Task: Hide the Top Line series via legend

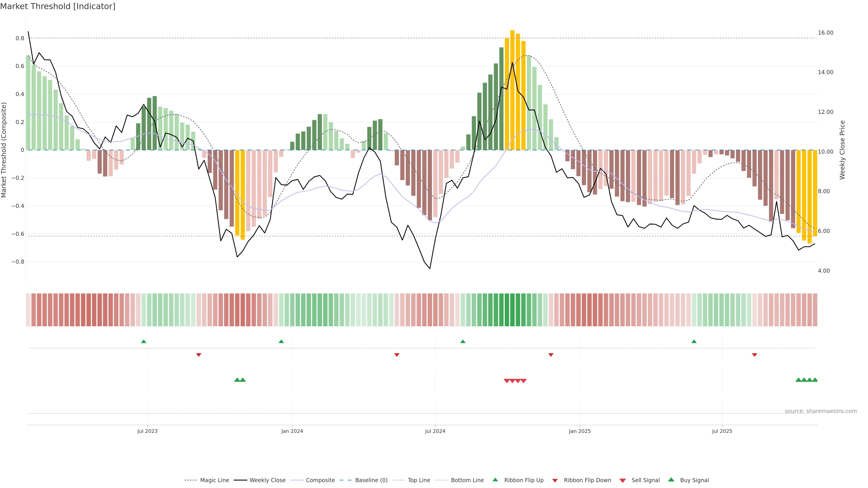Action: (419, 480)
